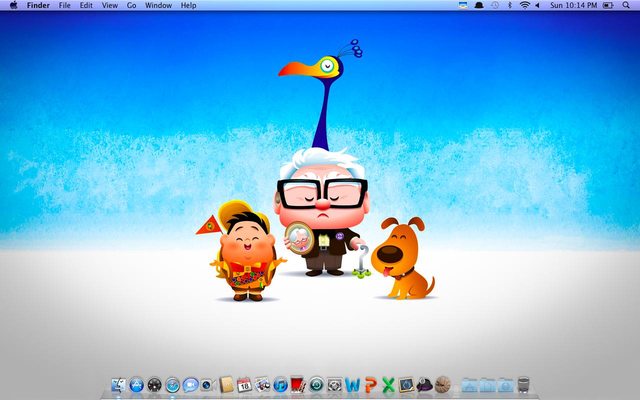Launch iPhoto from the Dock
This screenshot has height=400, width=640.
tap(262, 385)
